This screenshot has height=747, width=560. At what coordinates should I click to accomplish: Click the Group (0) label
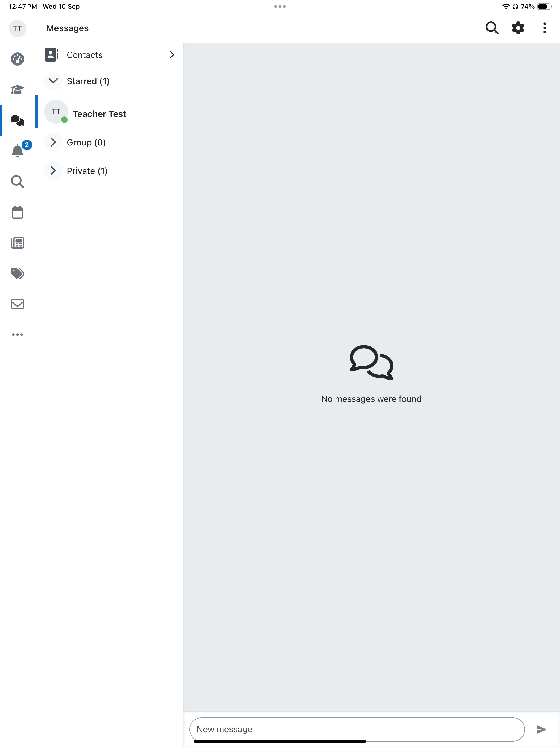86,142
